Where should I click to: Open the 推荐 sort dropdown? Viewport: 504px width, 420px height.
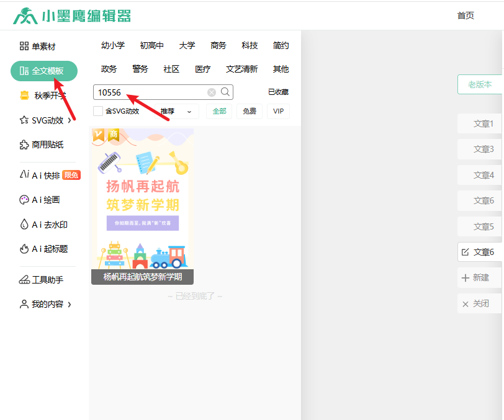point(176,111)
